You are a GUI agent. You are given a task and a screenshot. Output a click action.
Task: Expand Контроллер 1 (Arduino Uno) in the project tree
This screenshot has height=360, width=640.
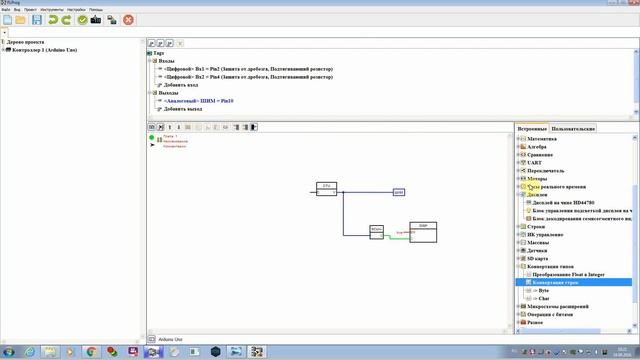point(3,50)
